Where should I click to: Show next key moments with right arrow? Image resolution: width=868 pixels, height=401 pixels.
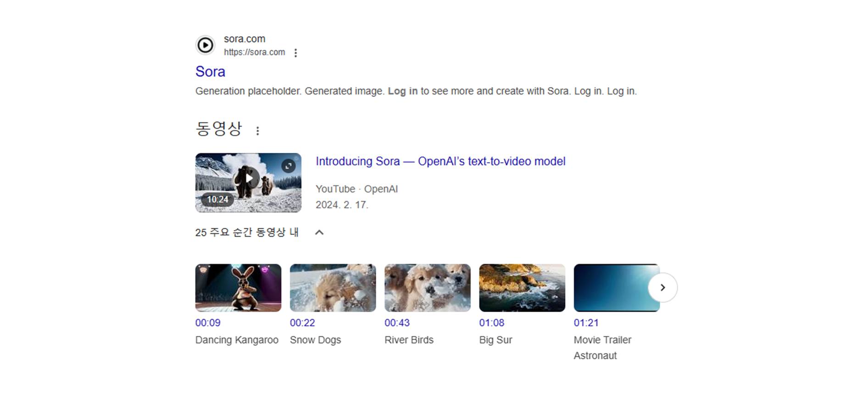pyautogui.click(x=662, y=287)
